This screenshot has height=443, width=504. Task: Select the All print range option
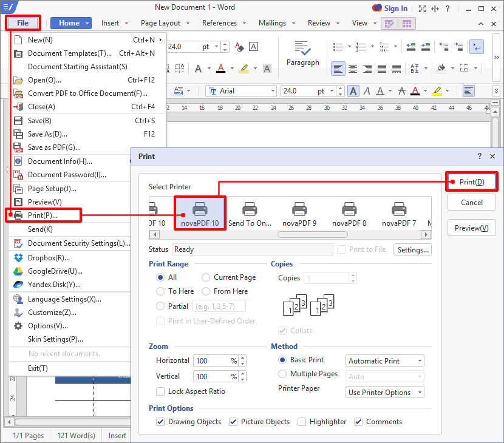pyautogui.click(x=160, y=277)
